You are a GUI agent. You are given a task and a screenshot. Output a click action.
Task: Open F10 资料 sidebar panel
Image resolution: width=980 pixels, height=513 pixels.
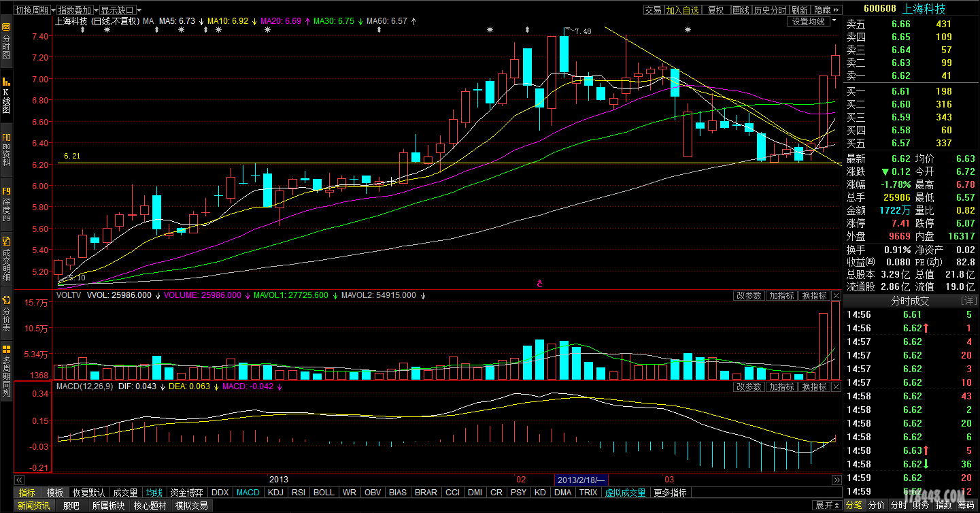coord(6,150)
